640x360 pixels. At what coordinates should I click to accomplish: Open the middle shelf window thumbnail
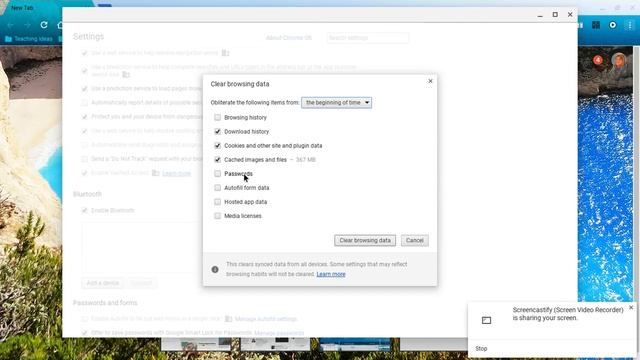point(275,344)
